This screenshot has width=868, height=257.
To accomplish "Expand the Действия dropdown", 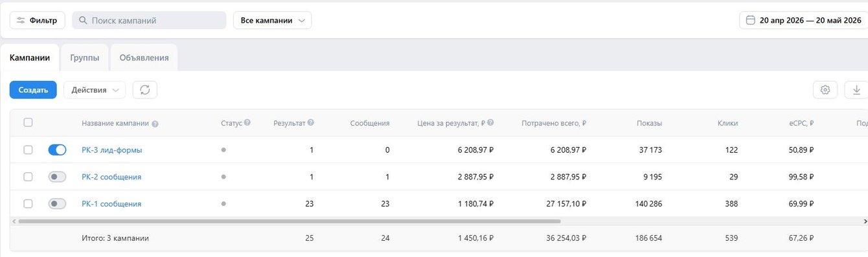I will 95,90.
